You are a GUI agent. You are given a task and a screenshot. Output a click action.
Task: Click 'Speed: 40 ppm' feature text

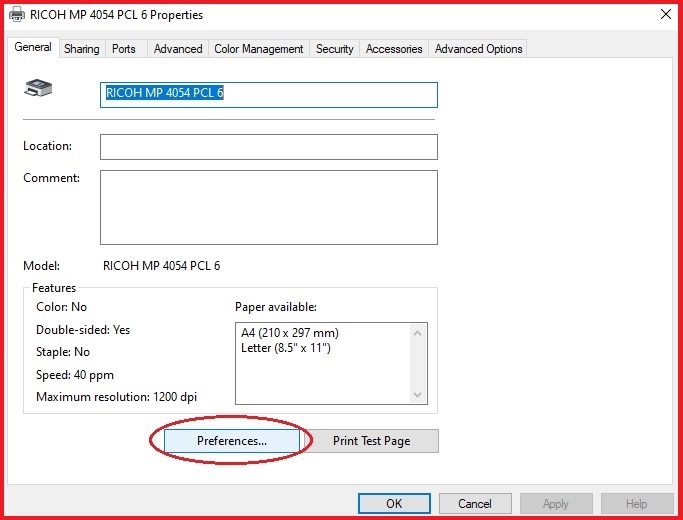75,375
